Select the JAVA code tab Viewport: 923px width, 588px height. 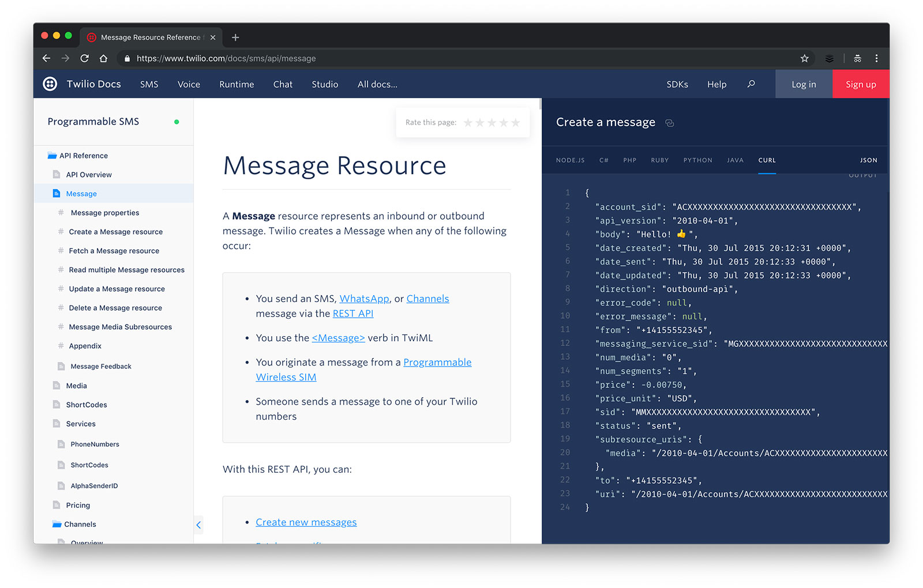tap(735, 160)
